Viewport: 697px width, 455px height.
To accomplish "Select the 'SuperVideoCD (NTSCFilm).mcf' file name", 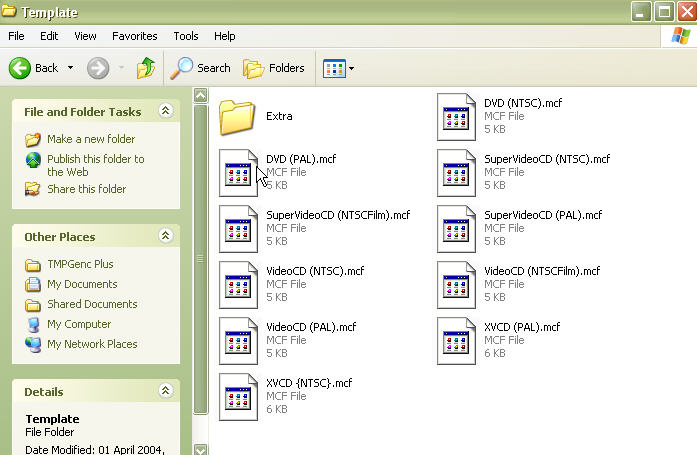I will tap(338, 215).
